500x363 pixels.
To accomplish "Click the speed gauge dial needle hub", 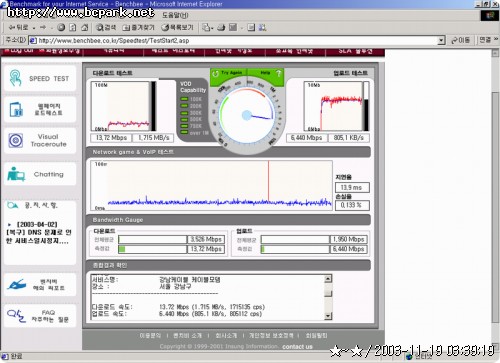I will 247,115.
